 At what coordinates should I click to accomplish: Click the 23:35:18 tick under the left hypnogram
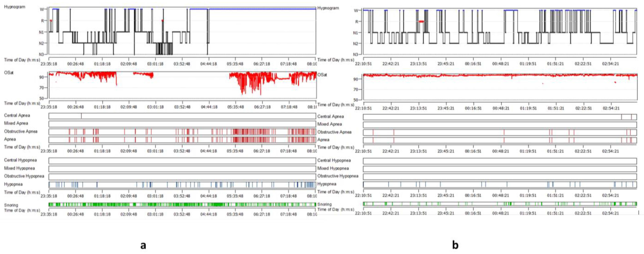click(49, 64)
